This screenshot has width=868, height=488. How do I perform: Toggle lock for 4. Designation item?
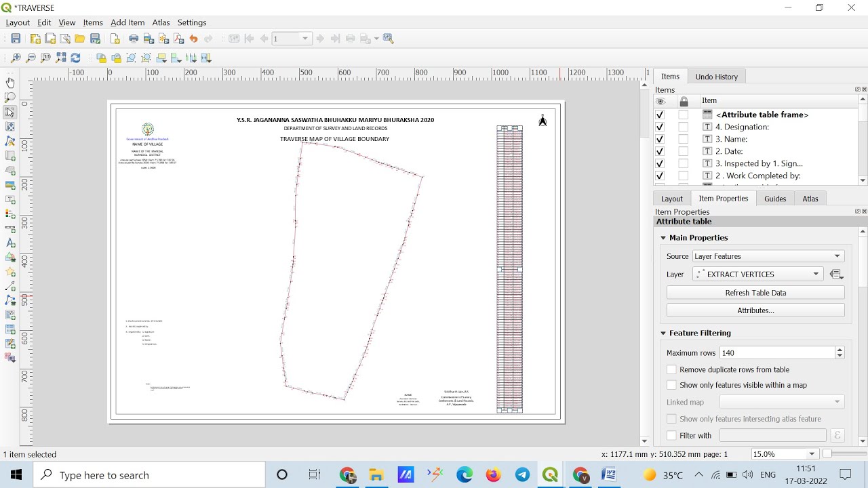point(684,127)
